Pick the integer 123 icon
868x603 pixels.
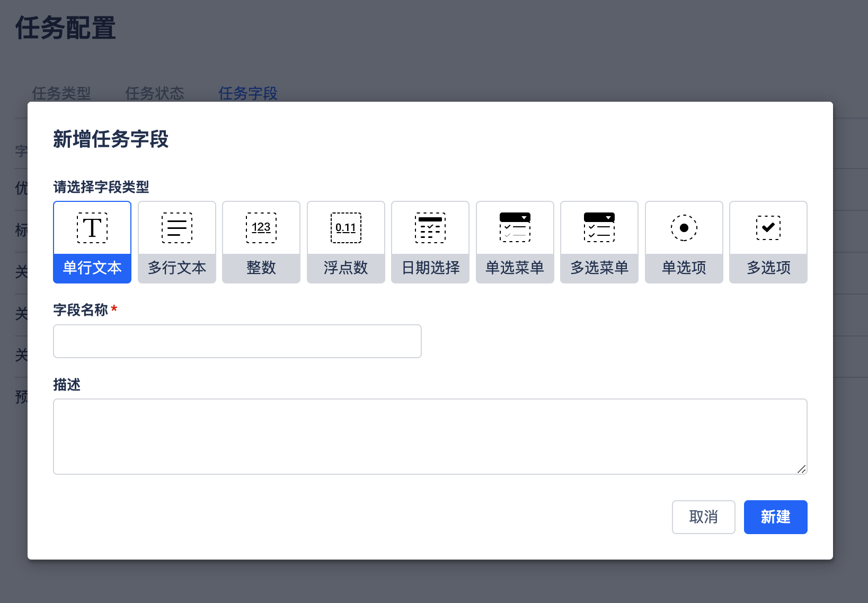(261, 228)
